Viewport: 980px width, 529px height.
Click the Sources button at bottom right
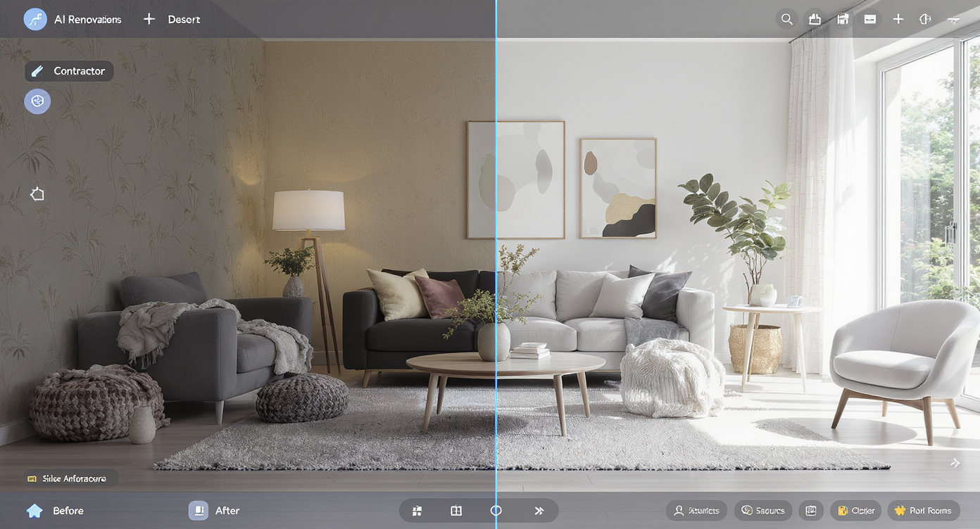pyautogui.click(x=763, y=511)
